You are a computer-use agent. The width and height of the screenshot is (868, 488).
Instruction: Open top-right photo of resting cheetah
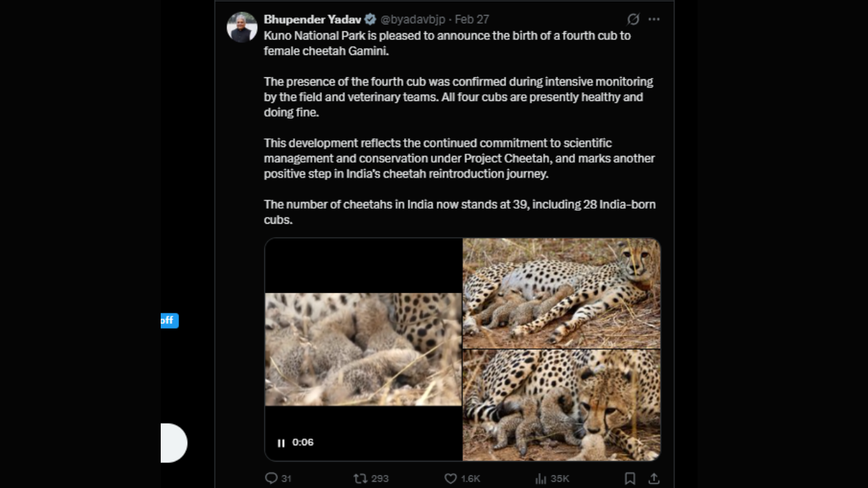point(561,293)
